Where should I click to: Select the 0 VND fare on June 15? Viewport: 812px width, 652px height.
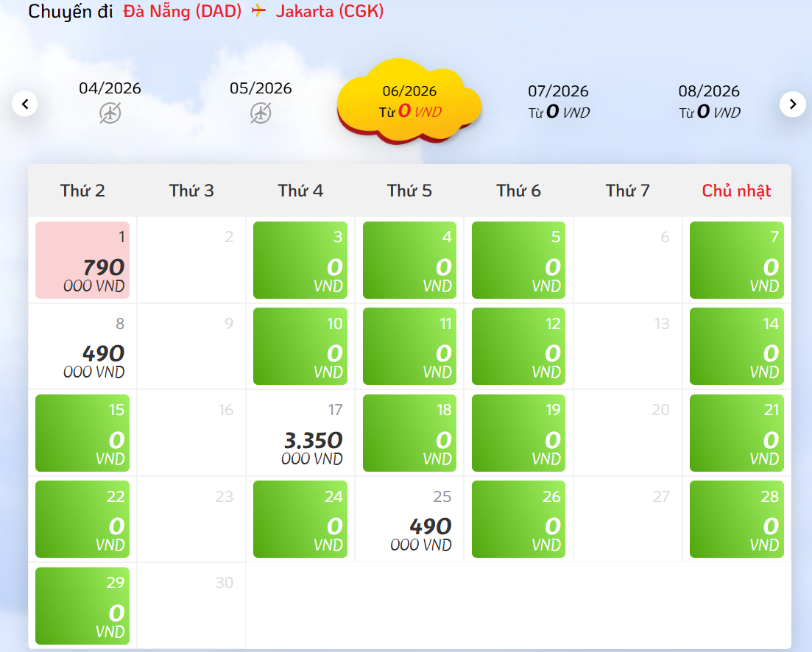(x=82, y=433)
